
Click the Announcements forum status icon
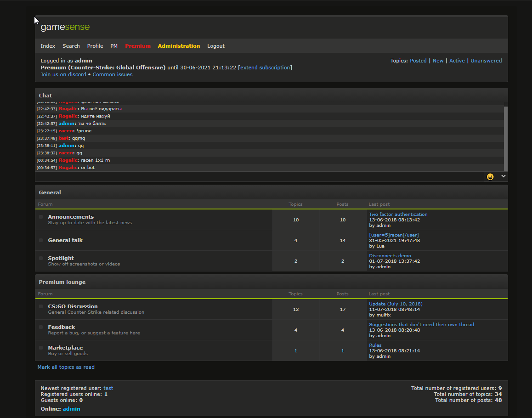pos(41,217)
